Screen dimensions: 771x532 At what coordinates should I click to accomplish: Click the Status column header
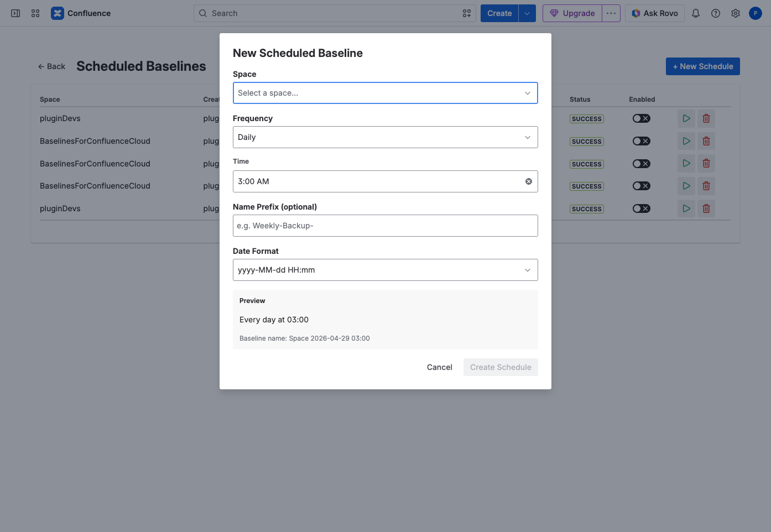point(580,100)
